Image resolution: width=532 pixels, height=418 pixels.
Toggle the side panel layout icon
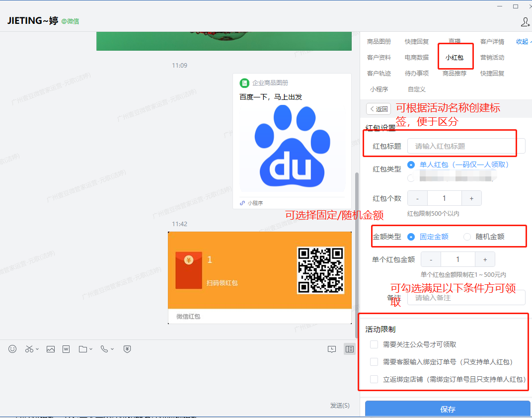(350, 349)
